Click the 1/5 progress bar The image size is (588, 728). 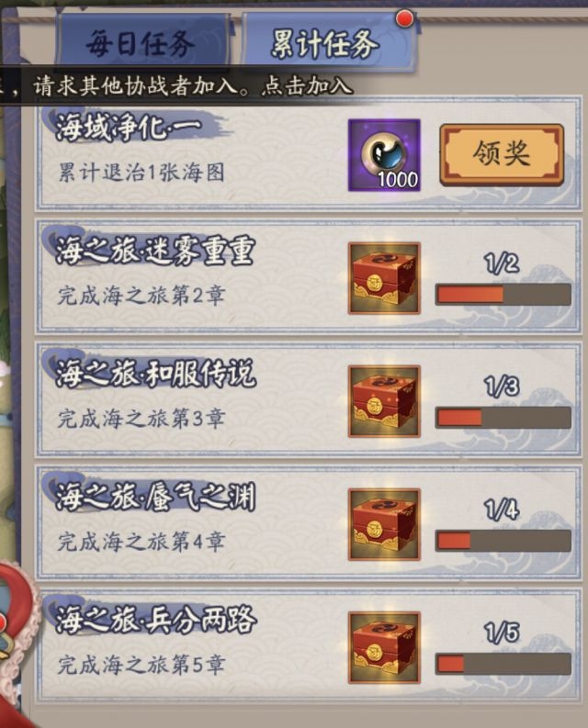click(503, 664)
